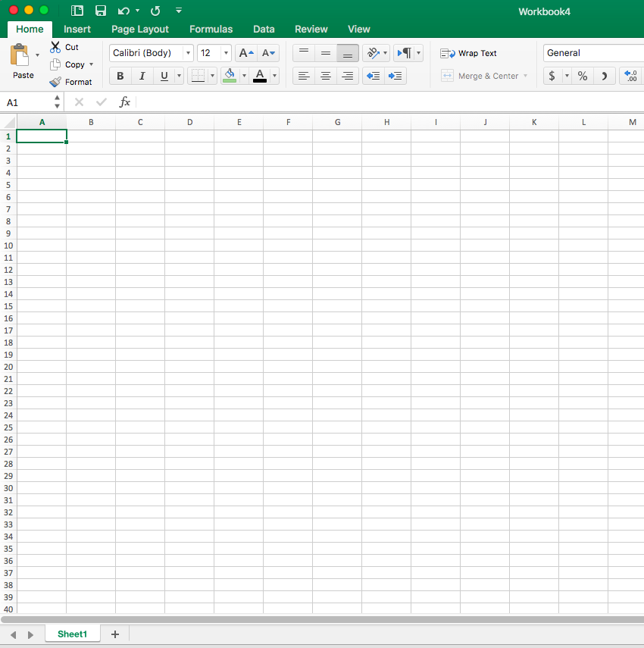Open the Page Layout tab

(140, 29)
